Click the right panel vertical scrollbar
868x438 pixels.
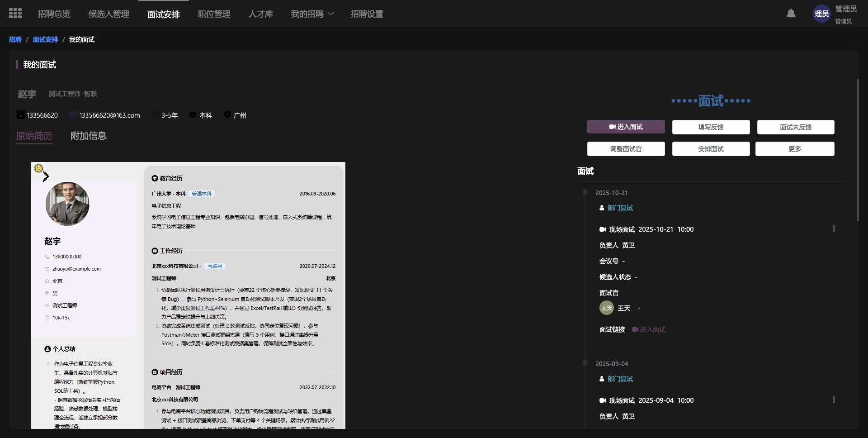click(858, 149)
